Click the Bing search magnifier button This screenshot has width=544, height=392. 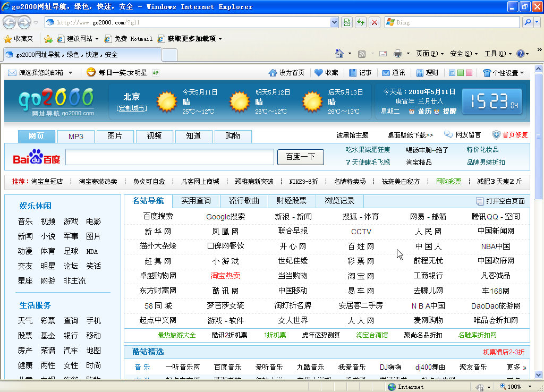click(527, 22)
